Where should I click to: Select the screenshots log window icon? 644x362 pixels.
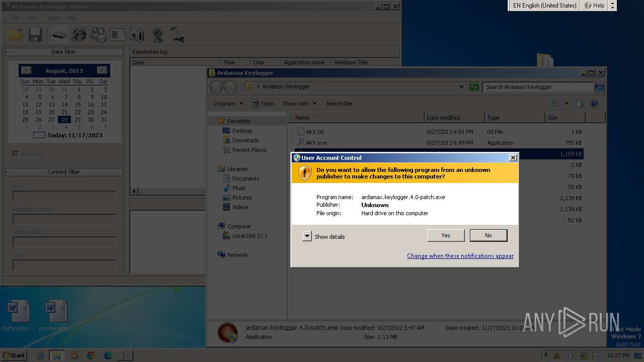click(x=117, y=35)
